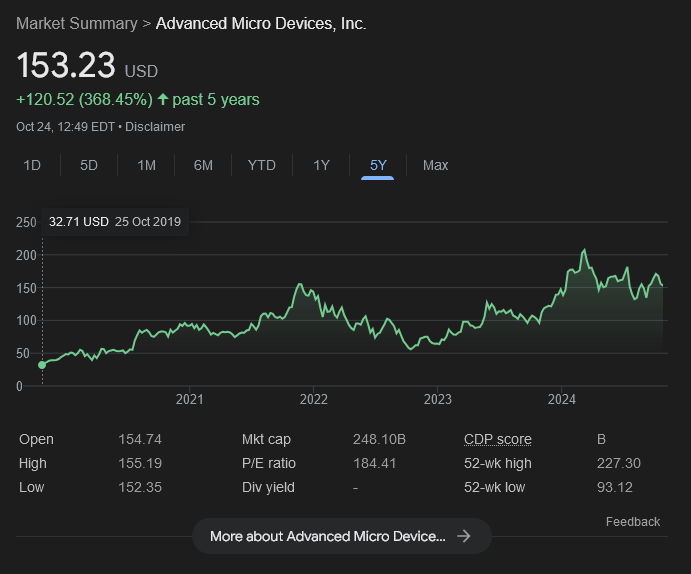Click the 52-wk low label
The image size is (691, 574).
pos(494,487)
